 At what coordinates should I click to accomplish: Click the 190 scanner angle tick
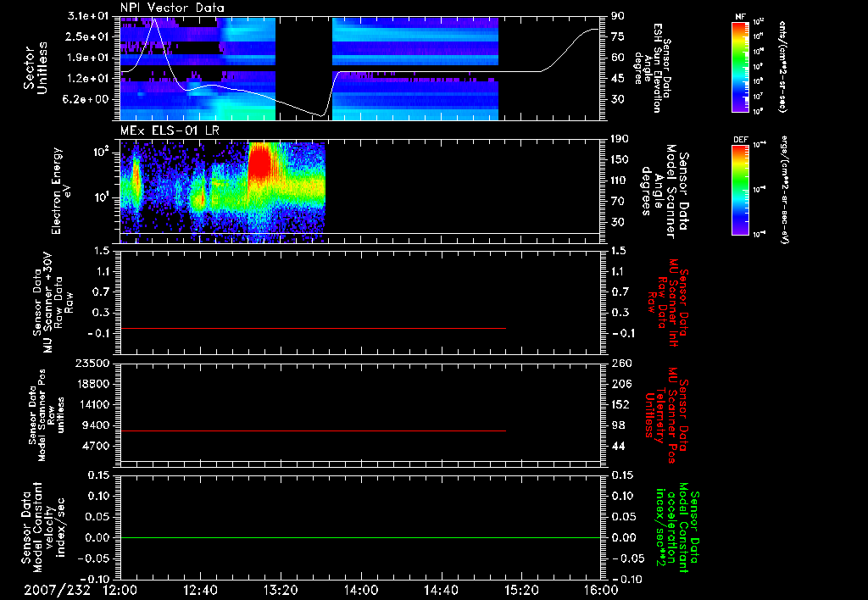click(620, 139)
